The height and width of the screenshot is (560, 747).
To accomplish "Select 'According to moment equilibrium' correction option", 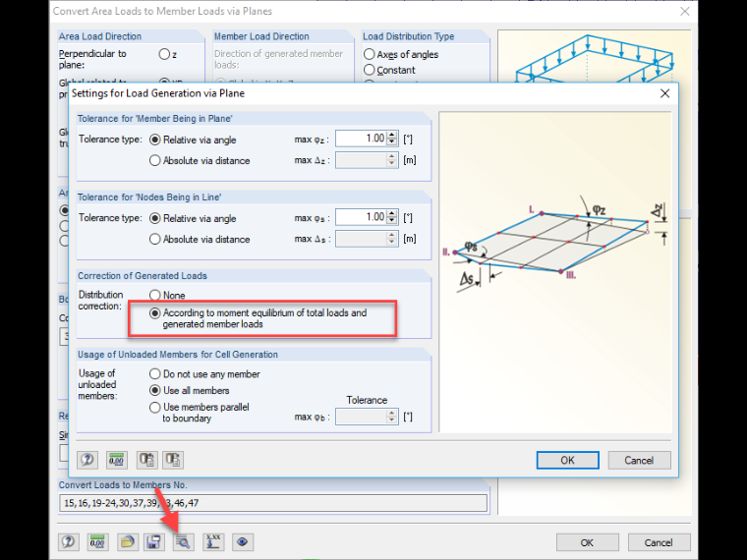I will coord(155,312).
